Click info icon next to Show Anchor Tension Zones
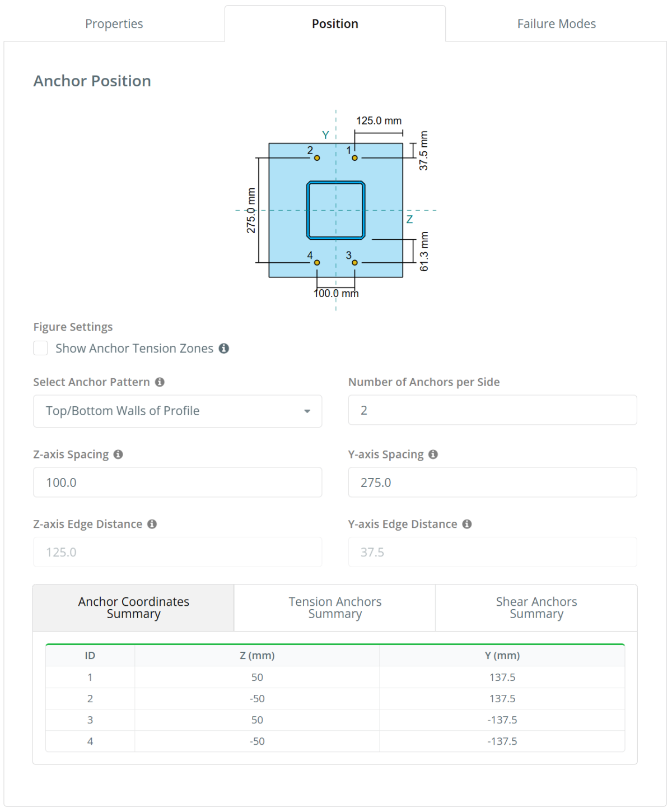This screenshot has height=812, width=672. point(224,349)
